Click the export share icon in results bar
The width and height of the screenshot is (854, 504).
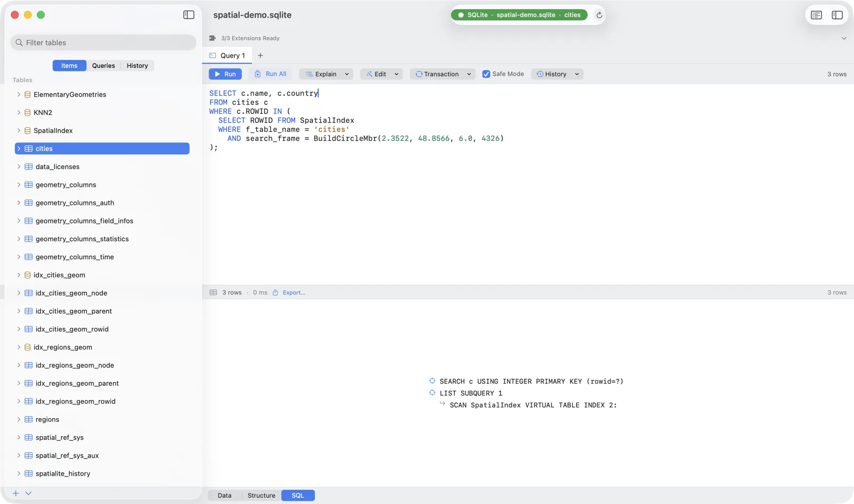275,292
